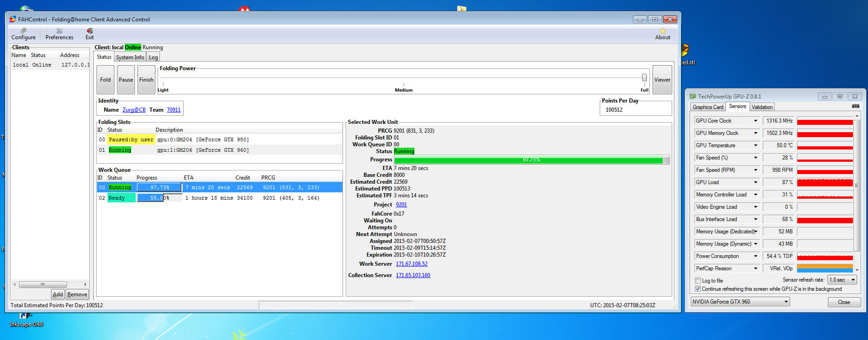Viewport: 868px width, 340px height.
Task: Click Address column header in Clients list
Action: (x=70, y=55)
